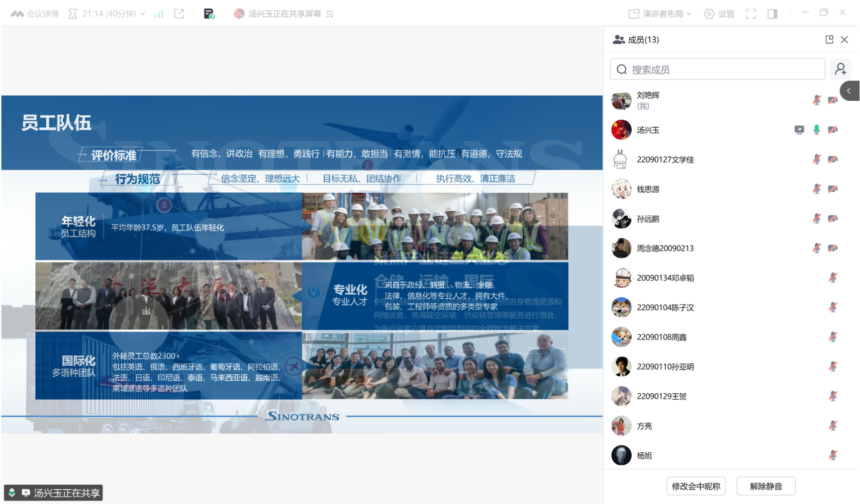
Task: Toggle 刘艳辉's disabled camera icon
Action: click(x=833, y=100)
